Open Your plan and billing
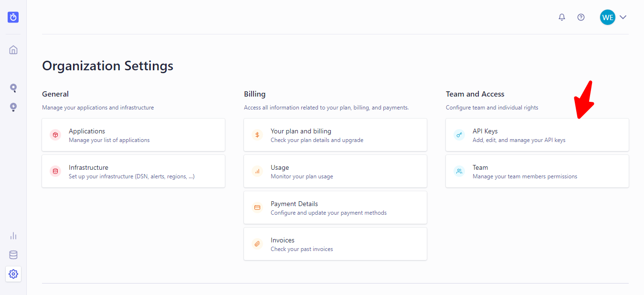The height and width of the screenshot is (295, 644). [335, 135]
